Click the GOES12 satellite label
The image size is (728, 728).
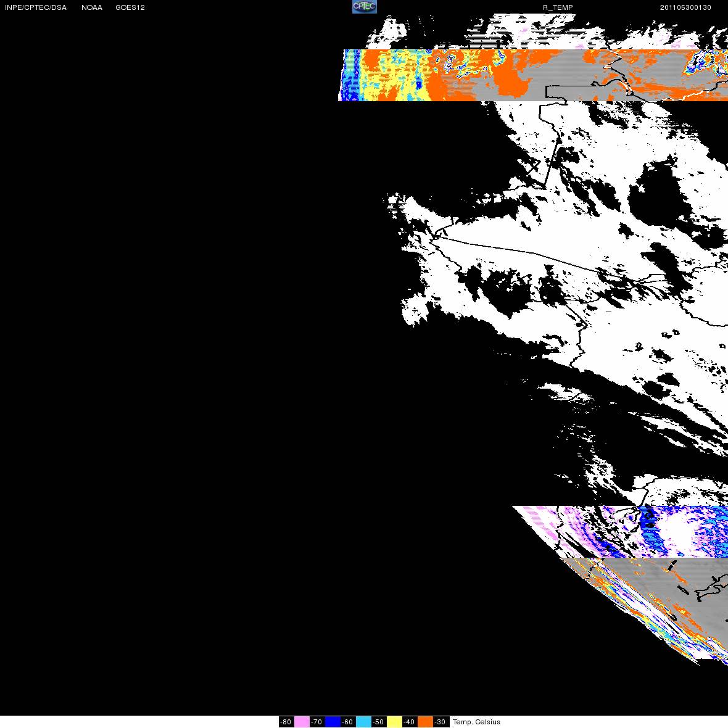[130, 7]
